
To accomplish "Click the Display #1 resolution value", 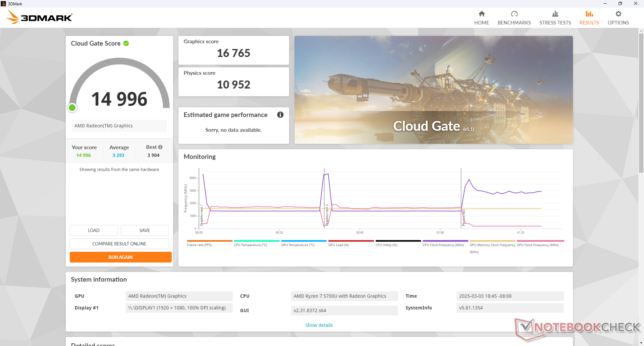I will [179, 308].
